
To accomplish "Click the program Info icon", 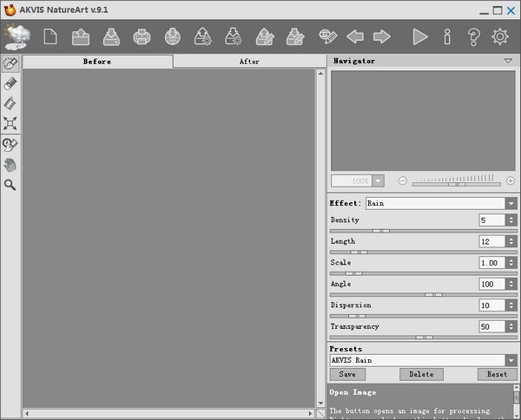I will pos(447,36).
